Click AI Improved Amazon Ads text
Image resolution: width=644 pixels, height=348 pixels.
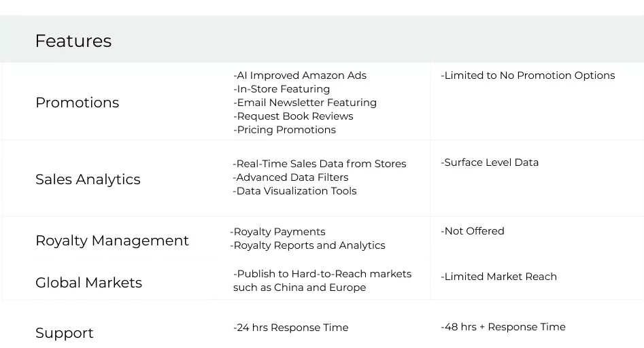click(x=300, y=75)
